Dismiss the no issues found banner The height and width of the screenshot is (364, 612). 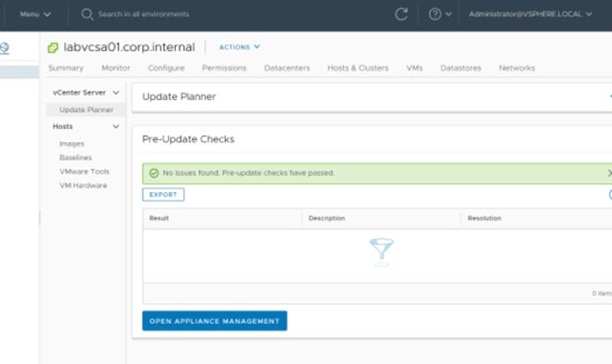click(609, 173)
